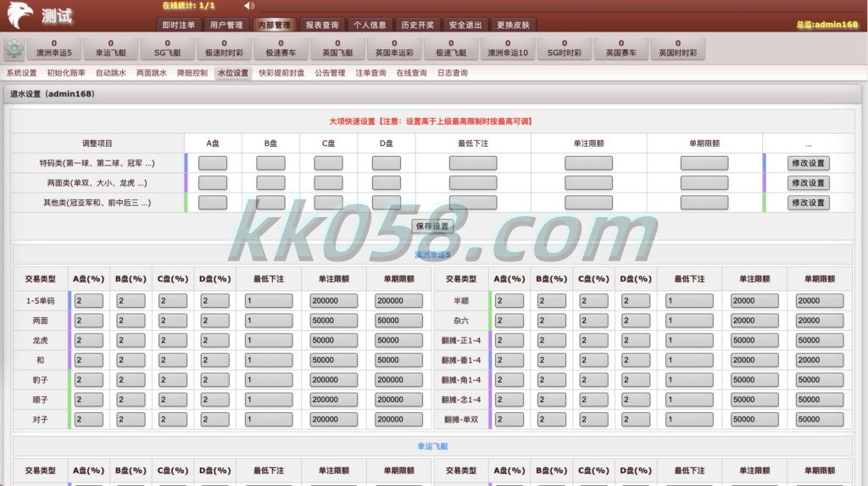The image size is (868, 486).
Task: Click the 澳洲幸运5 section title link
Action: pos(432,255)
